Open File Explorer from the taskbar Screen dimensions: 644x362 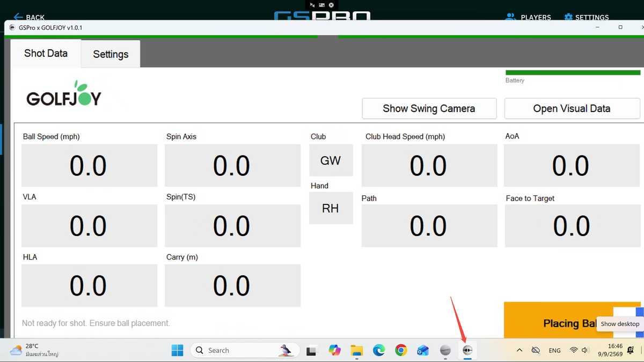click(357, 350)
